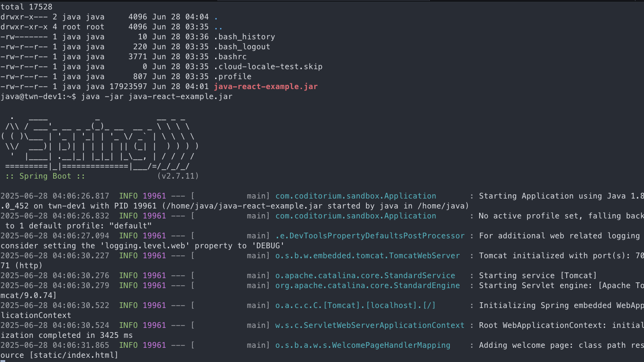Click the terminal cursor on the last line

[x=3, y=360]
